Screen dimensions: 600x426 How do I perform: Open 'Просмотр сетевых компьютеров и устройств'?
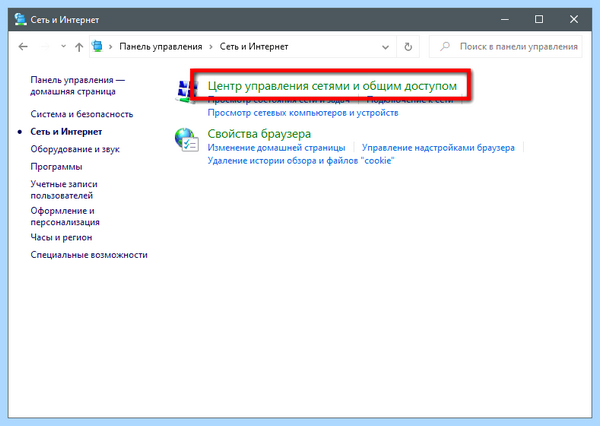pyautogui.click(x=303, y=113)
